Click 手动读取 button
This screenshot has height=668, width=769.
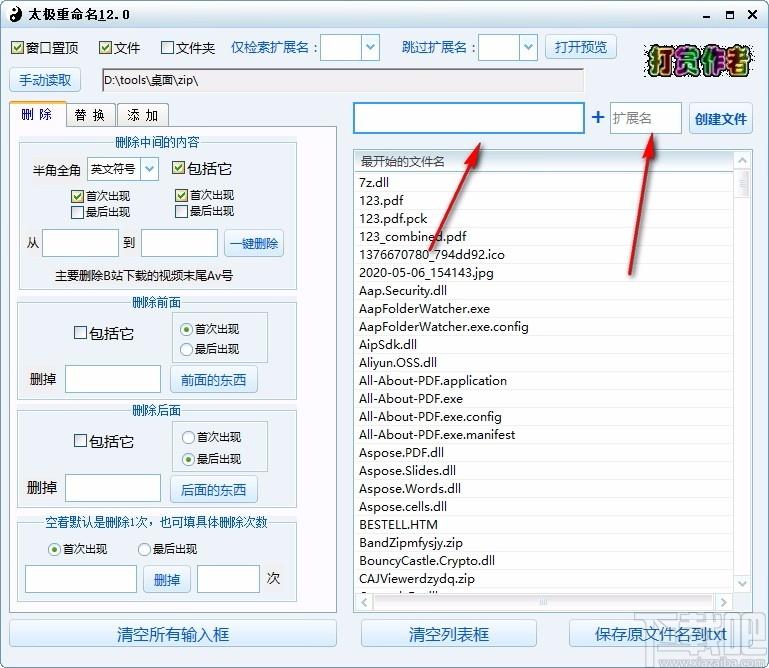(x=45, y=80)
